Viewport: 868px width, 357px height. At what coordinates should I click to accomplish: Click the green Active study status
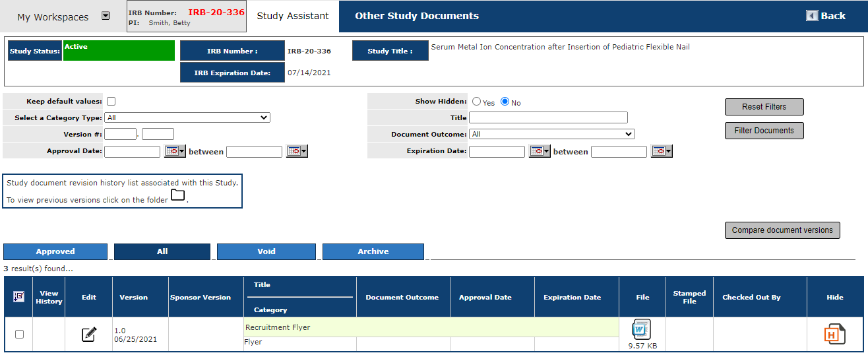pos(119,51)
